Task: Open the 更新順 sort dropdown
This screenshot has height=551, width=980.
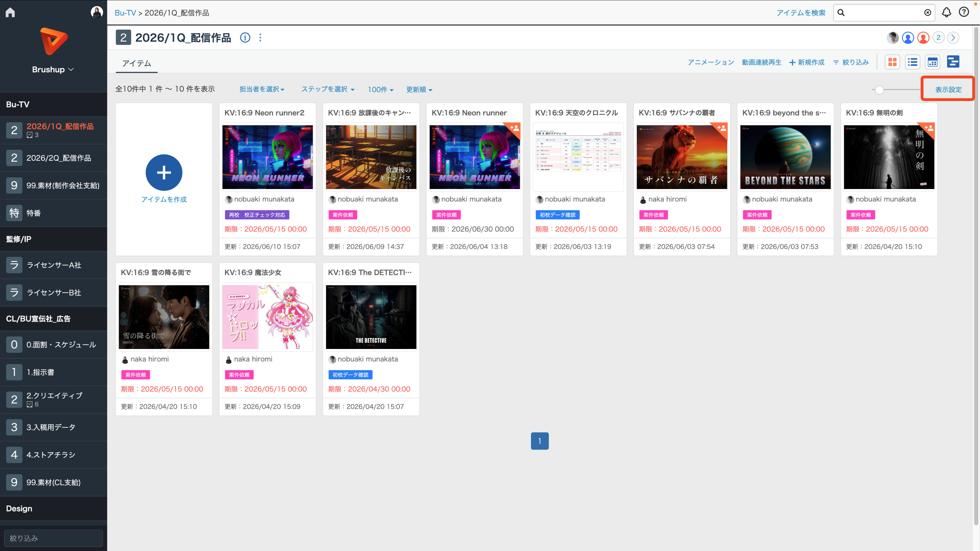Action: [419, 90]
